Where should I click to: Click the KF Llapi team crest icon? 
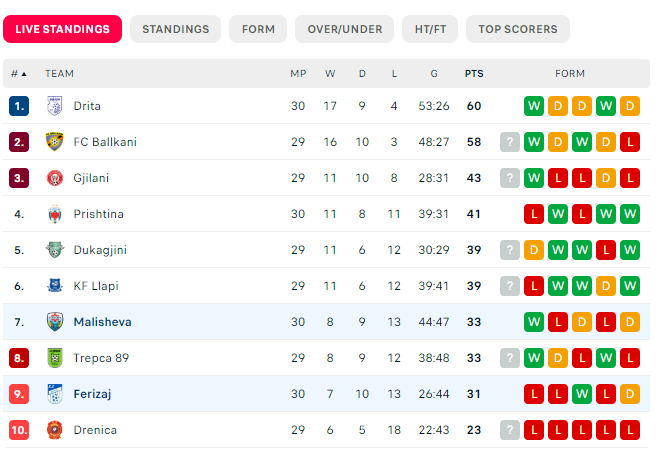point(55,286)
